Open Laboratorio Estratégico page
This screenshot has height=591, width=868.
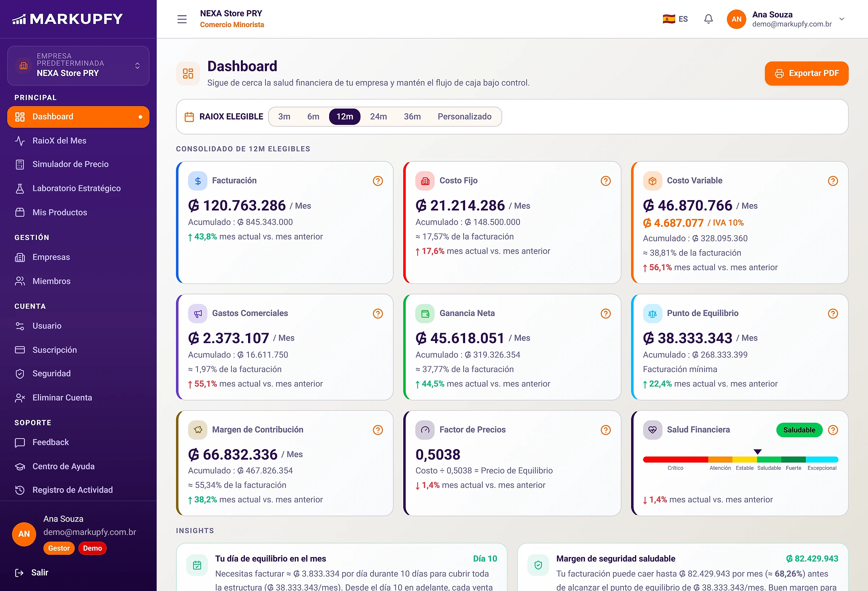point(78,188)
